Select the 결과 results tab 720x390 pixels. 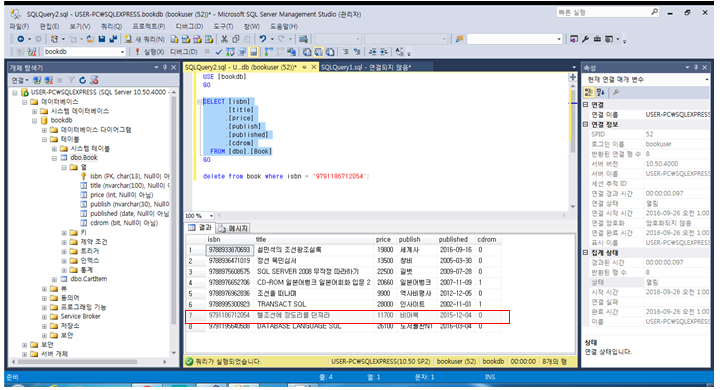pos(200,228)
